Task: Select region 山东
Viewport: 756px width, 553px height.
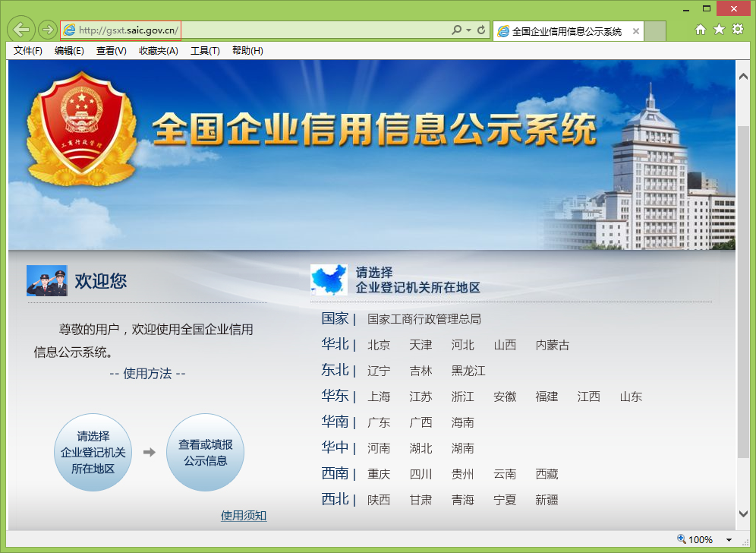Action: 631,397
